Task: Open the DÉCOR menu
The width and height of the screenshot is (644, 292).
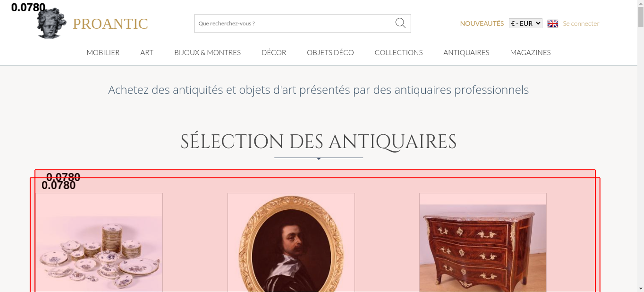Action: (274, 52)
